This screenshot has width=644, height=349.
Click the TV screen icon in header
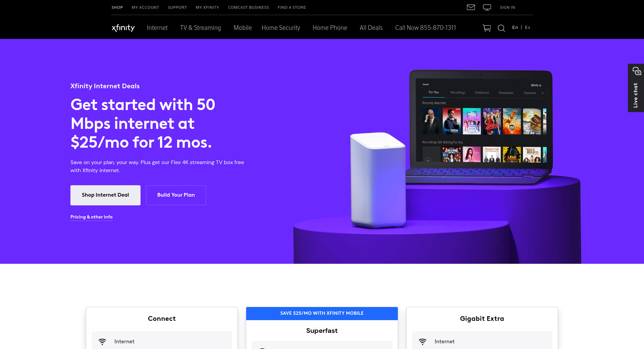tap(487, 7)
